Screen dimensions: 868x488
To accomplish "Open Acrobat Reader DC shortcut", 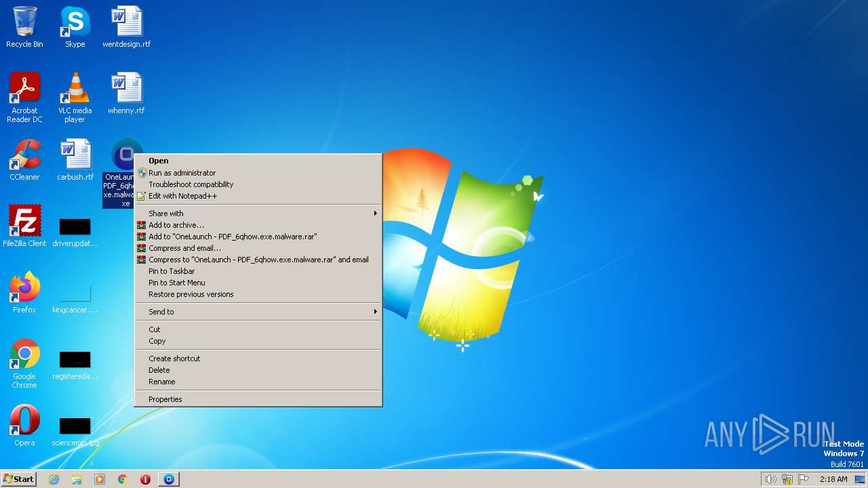I will coord(24,97).
